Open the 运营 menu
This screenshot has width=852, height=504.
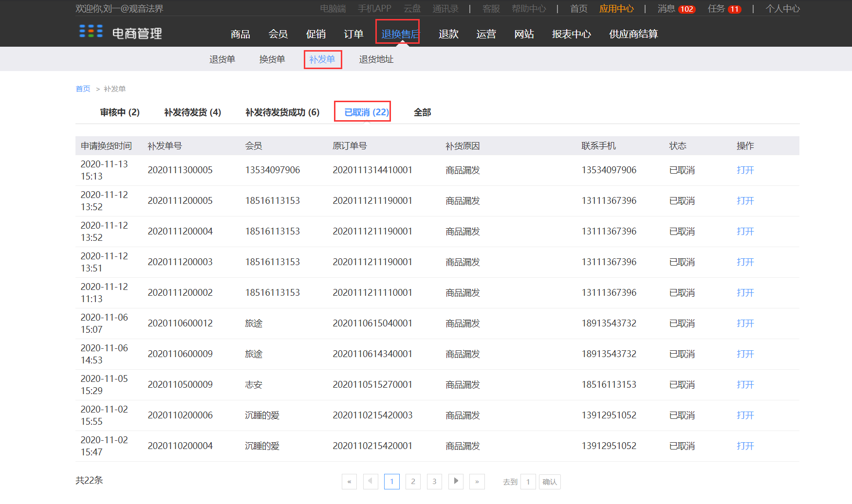(x=486, y=34)
